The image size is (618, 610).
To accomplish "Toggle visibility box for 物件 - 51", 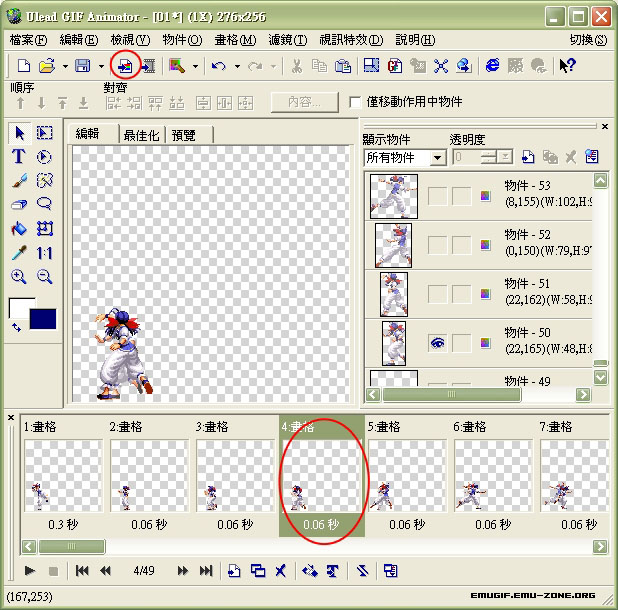I will pyautogui.click(x=437, y=294).
